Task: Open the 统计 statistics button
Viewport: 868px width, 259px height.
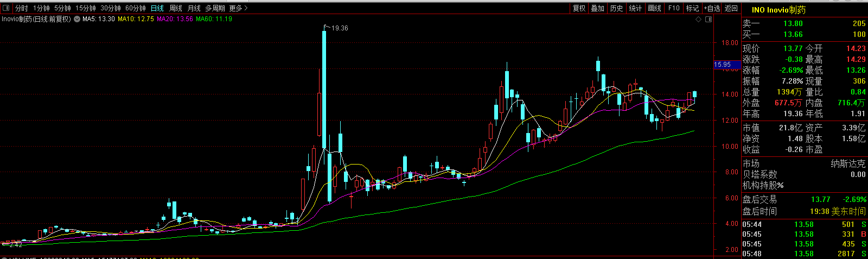Action: tap(636, 8)
